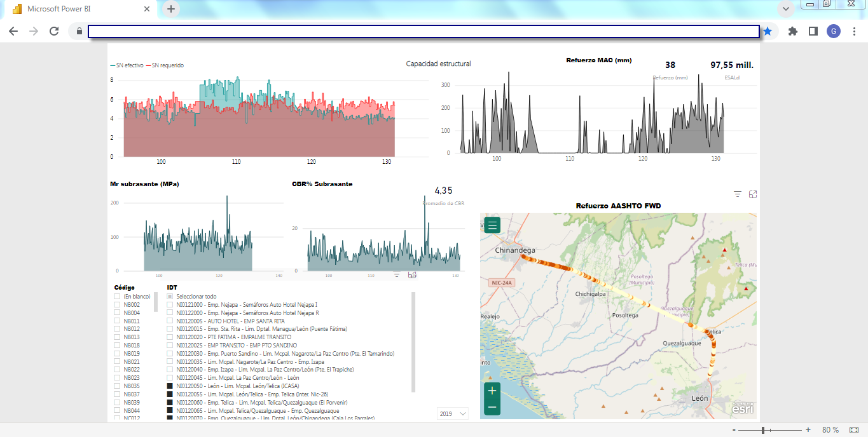
Task: Open the 2019 year dropdown
Action: (453, 413)
